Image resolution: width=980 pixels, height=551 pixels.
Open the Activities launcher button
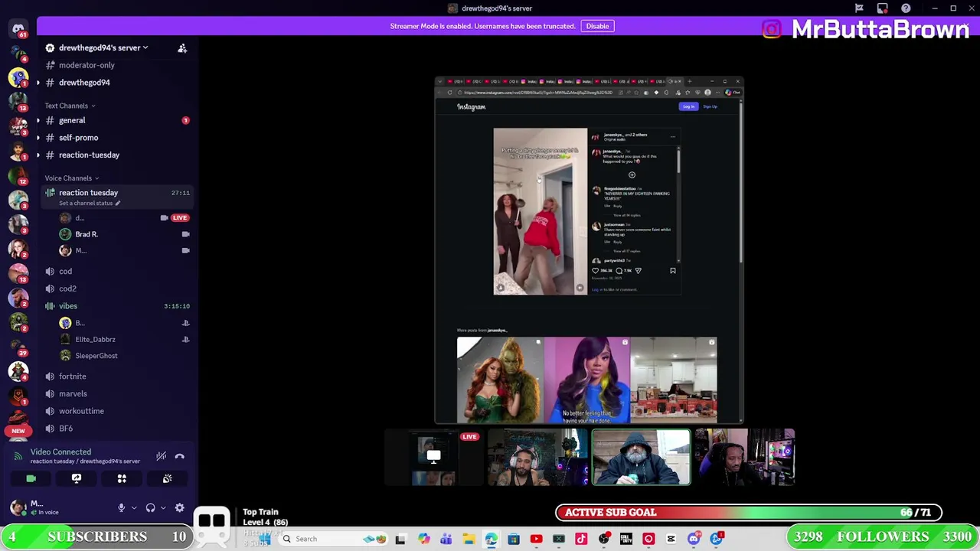pyautogui.click(x=122, y=478)
